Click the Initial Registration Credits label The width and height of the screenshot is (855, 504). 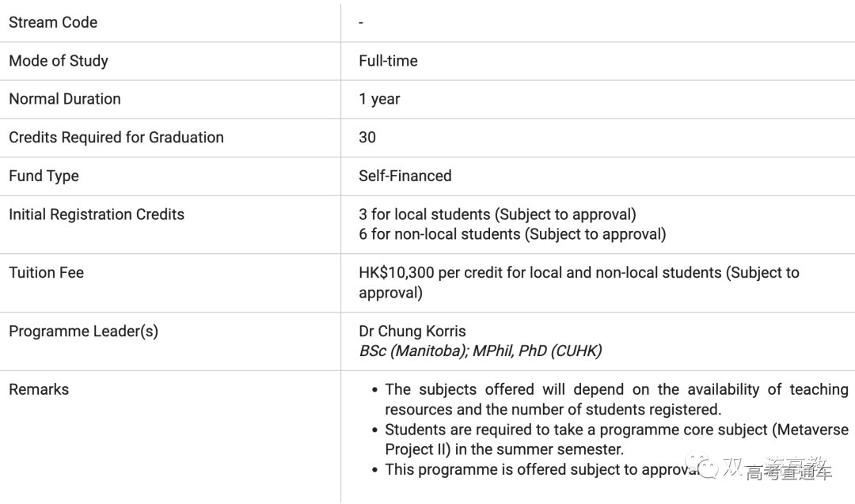pyautogui.click(x=97, y=214)
